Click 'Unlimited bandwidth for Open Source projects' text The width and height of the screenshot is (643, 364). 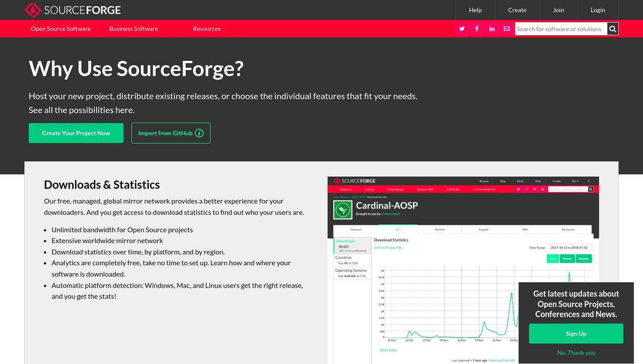point(122,230)
